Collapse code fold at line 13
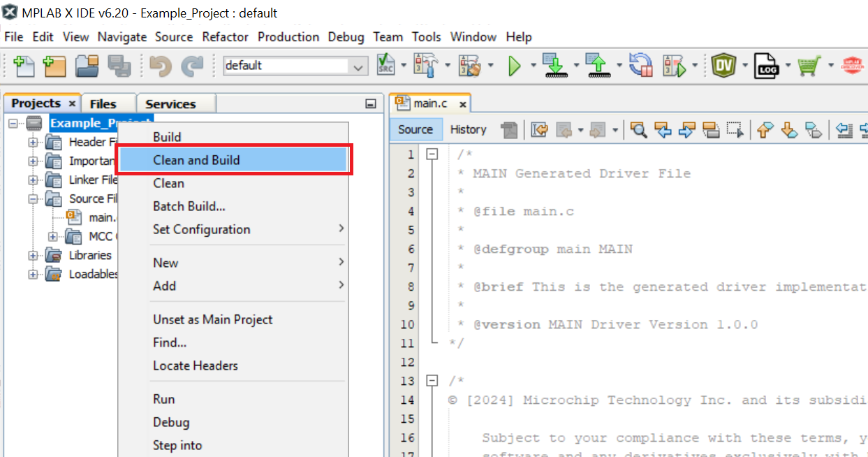This screenshot has height=457, width=868. coord(432,381)
